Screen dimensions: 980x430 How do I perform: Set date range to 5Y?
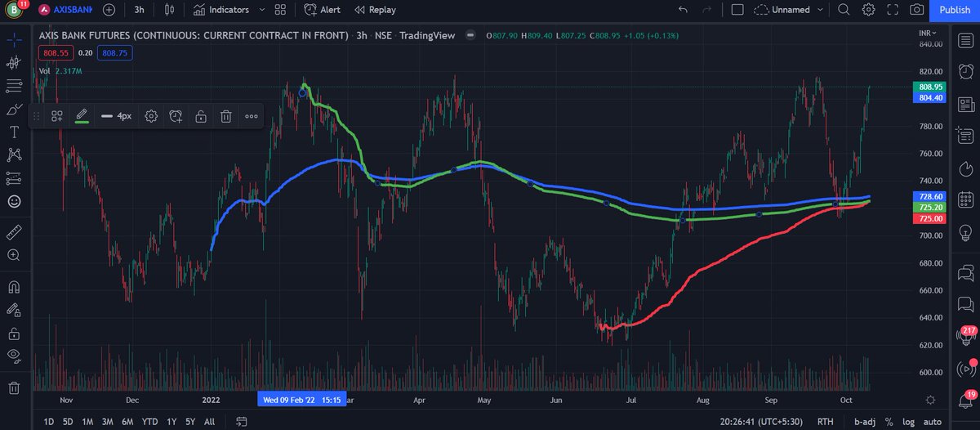(190, 422)
